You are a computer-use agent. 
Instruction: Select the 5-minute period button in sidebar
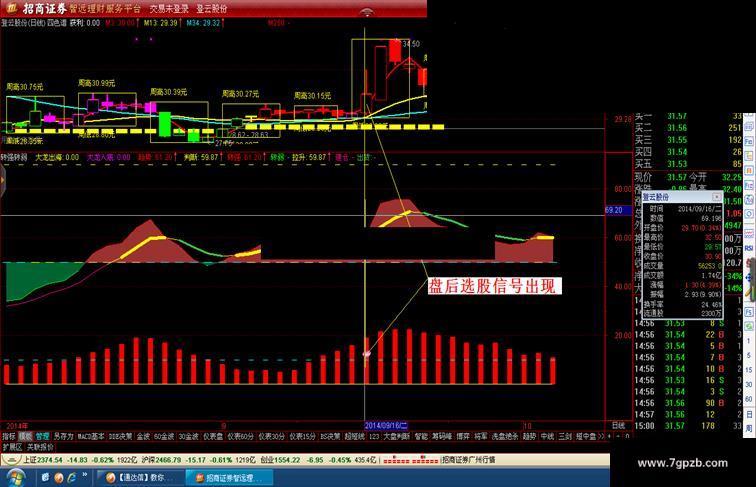coord(749,355)
